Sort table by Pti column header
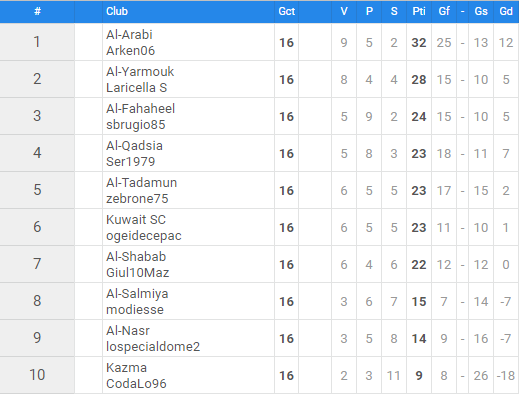519x394 pixels. (419, 11)
